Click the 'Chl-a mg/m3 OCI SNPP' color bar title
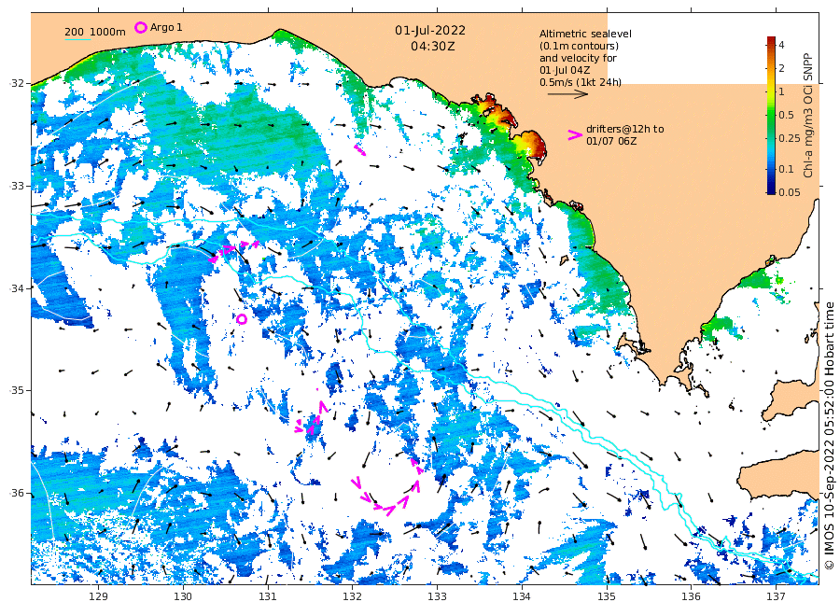The image size is (840, 616). click(808, 115)
